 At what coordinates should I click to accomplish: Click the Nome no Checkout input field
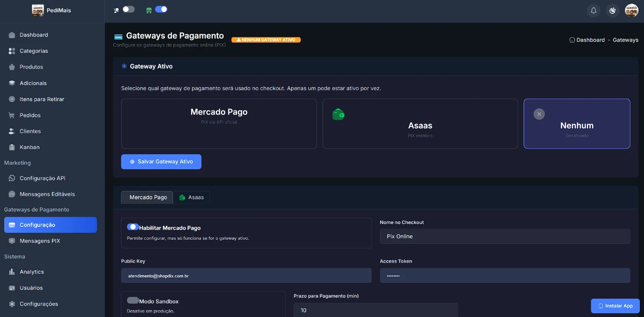coord(505,236)
